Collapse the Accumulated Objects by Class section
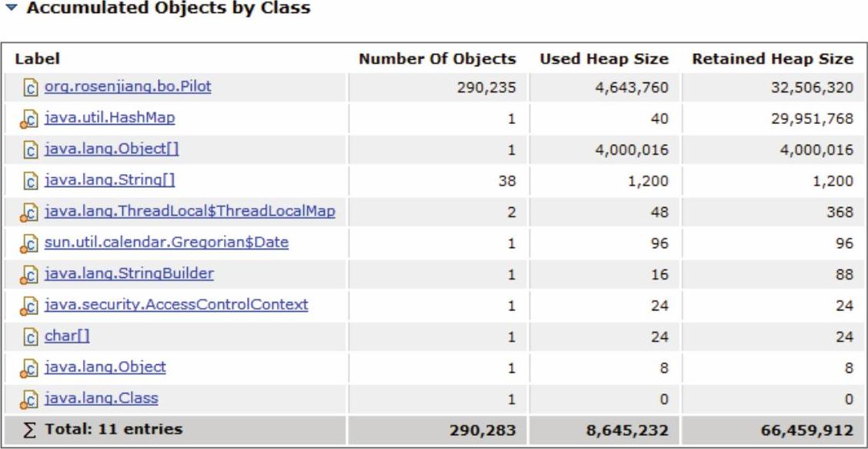 pyautogui.click(x=10, y=9)
